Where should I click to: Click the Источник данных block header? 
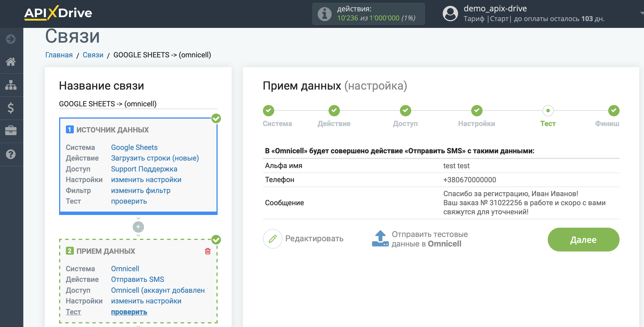pyautogui.click(x=112, y=130)
